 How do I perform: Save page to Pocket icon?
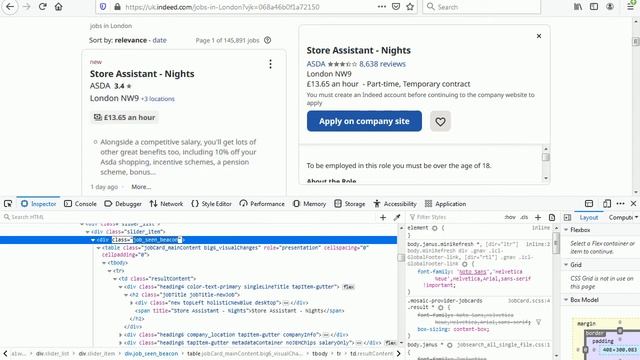click(396, 7)
